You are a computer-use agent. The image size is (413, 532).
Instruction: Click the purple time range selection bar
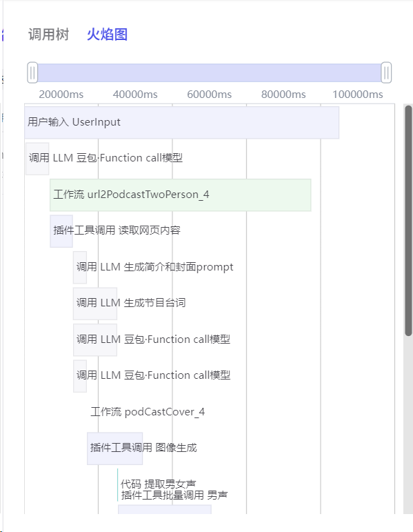click(x=209, y=72)
